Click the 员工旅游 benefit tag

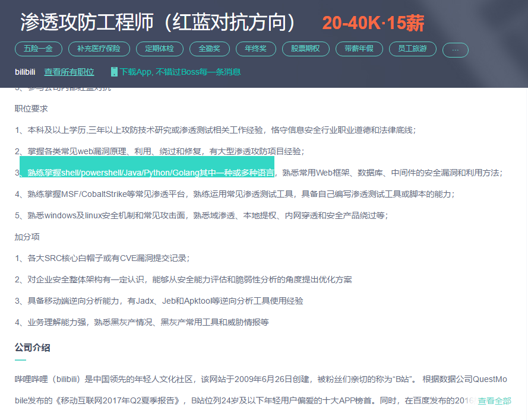point(412,49)
